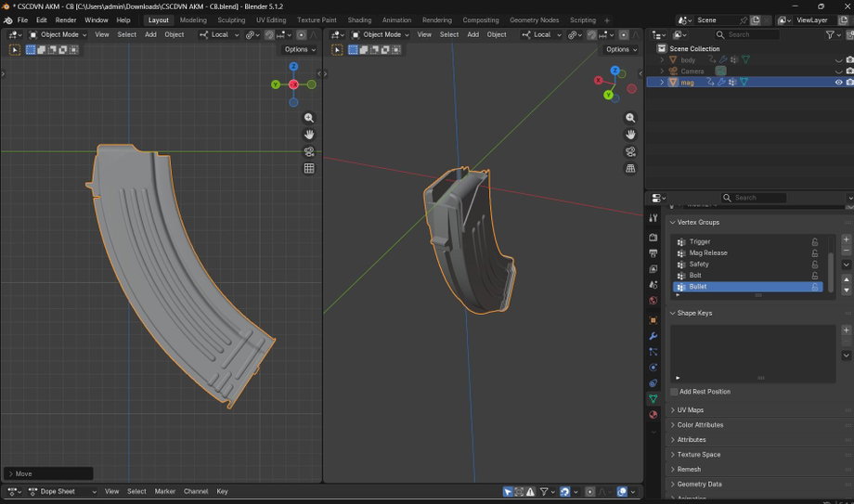The height and width of the screenshot is (504, 854).
Task: Open Options button in right viewport
Action: click(x=621, y=49)
